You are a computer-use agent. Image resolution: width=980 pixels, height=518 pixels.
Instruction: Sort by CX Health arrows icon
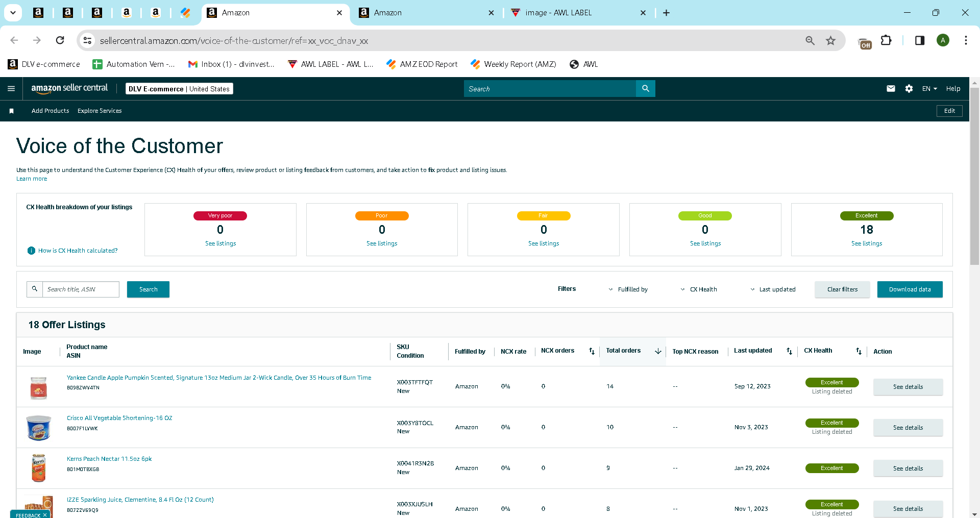(x=859, y=351)
